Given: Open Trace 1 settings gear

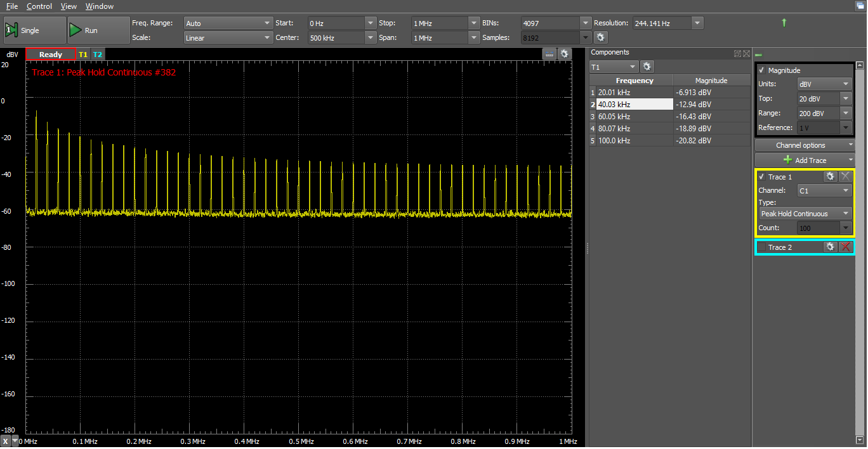Looking at the screenshot, I should (830, 176).
